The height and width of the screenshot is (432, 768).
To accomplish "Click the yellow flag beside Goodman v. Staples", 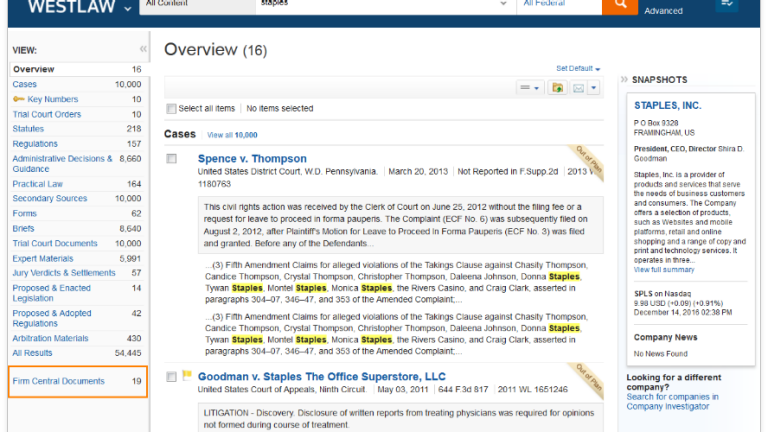I will click(186, 377).
